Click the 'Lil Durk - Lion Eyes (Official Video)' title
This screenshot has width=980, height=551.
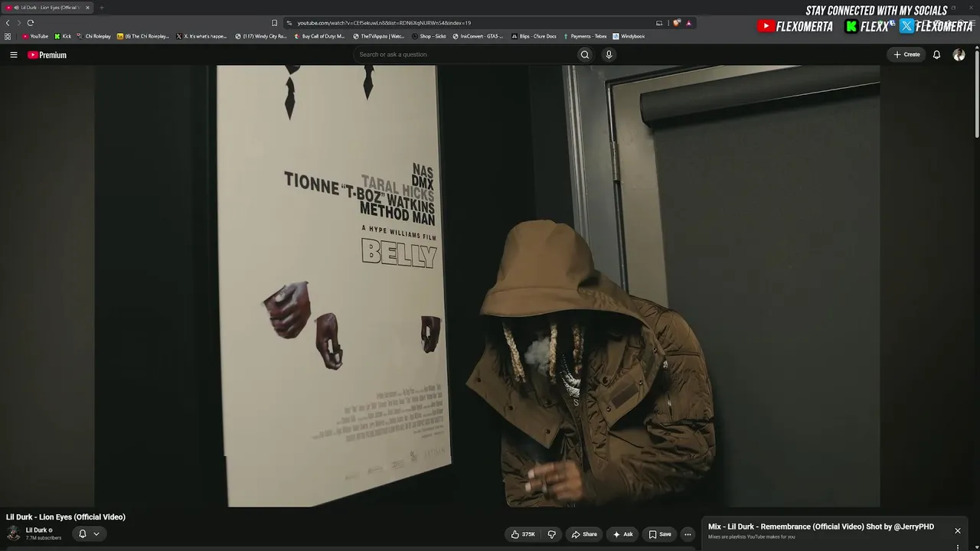[66, 517]
